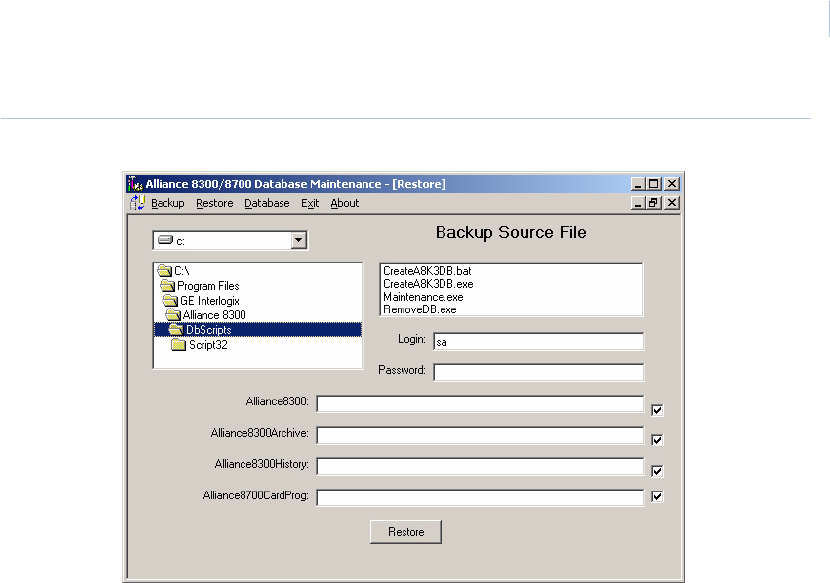
Task: Click the C:\ folder icon
Action: tap(165, 271)
